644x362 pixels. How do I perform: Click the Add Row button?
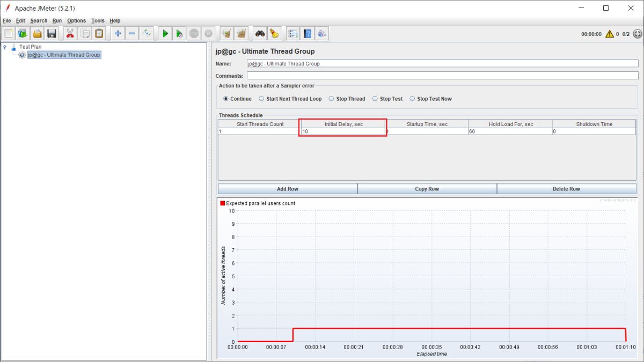pos(288,189)
